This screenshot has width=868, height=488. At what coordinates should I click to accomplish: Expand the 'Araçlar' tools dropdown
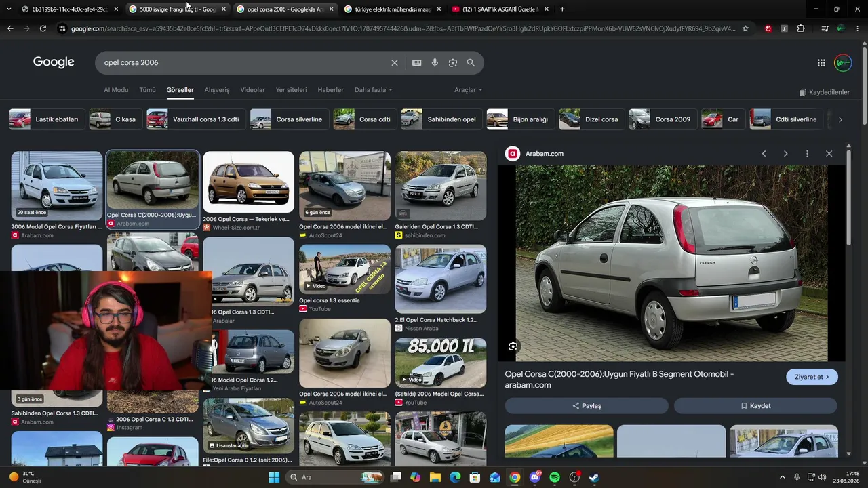[468, 90]
